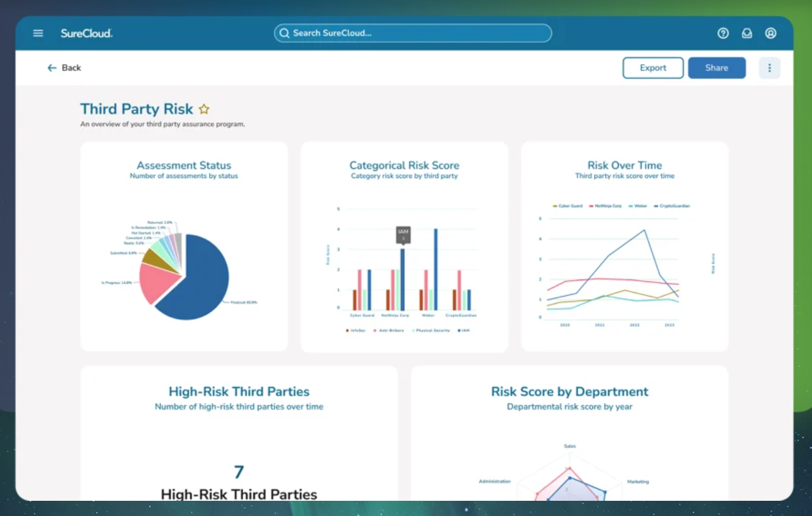
Task: Show only the Weber series in Risk Over Time
Action: [x=640, y=206]
